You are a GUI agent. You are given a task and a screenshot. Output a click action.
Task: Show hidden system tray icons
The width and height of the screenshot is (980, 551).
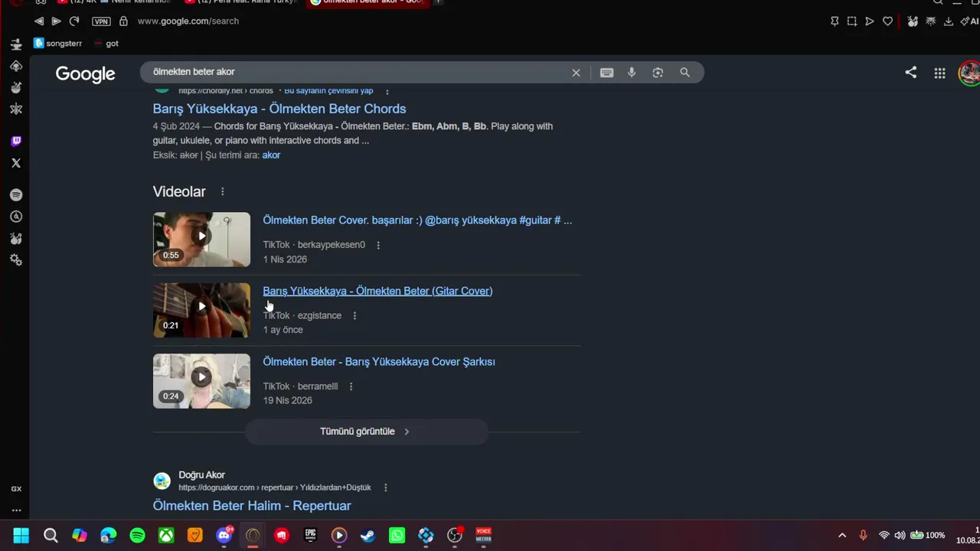click(x=842, y=536)
